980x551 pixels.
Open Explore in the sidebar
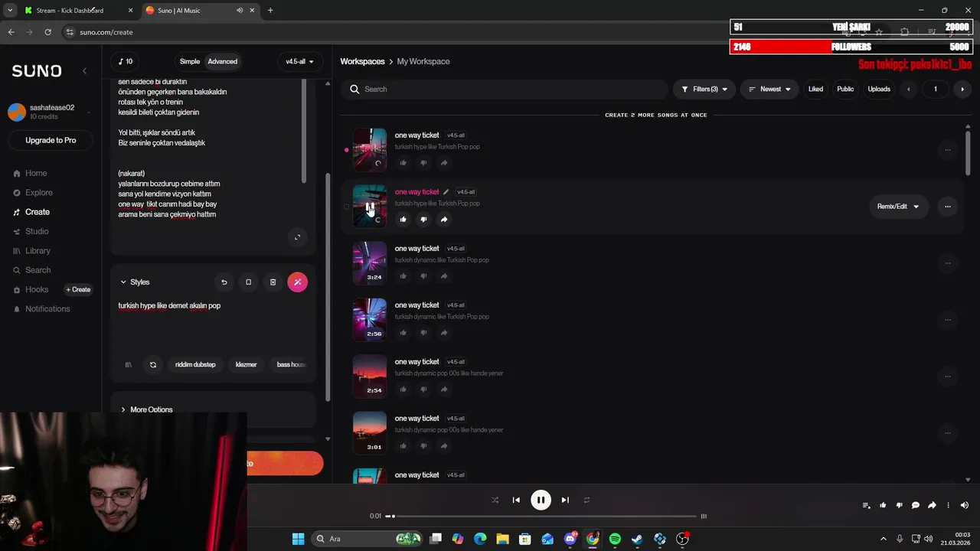point(39,193)
